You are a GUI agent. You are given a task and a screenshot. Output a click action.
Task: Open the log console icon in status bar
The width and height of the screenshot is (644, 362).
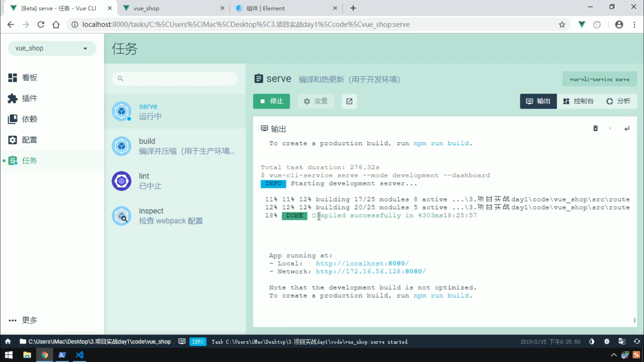pos(182,342)
